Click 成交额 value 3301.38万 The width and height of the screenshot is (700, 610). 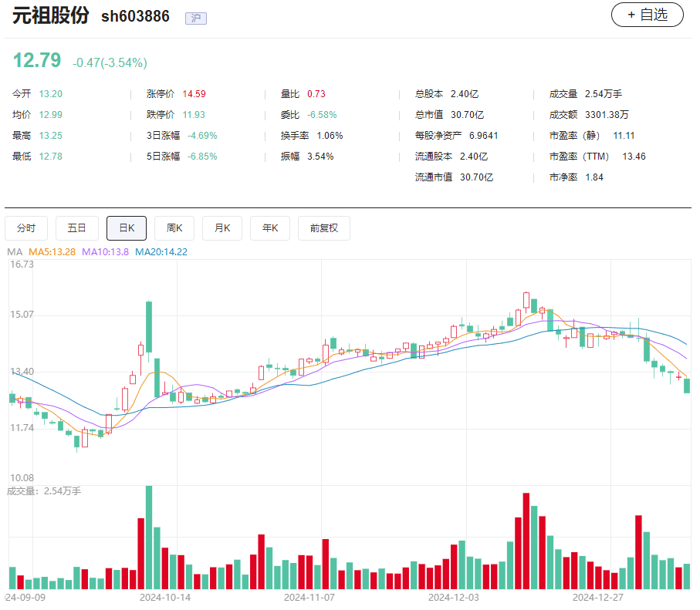point(607,115)
